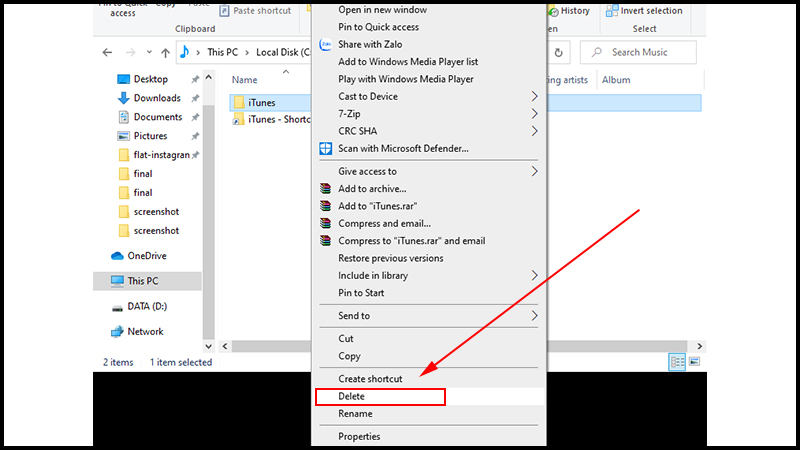Expand the 7-Zip submenu arrow
This screenshot has height=450, width=800.
pos(534,114)
